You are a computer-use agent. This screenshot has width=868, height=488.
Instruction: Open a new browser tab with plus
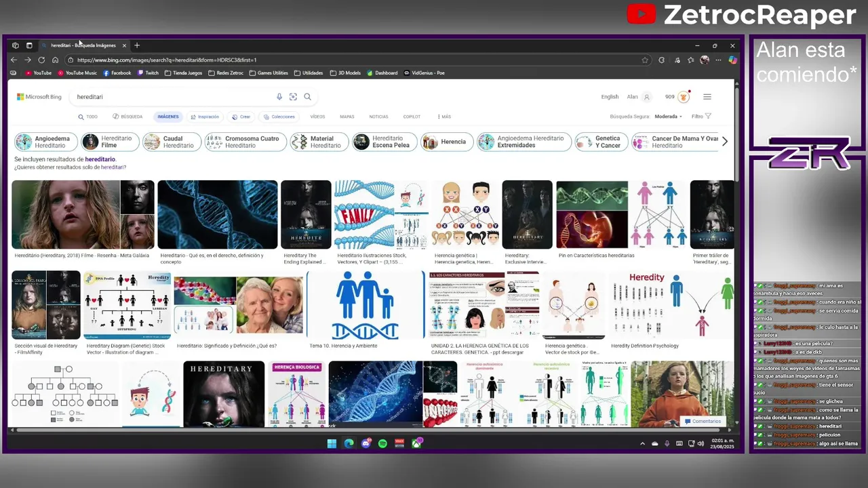click(x=137, y=45)
